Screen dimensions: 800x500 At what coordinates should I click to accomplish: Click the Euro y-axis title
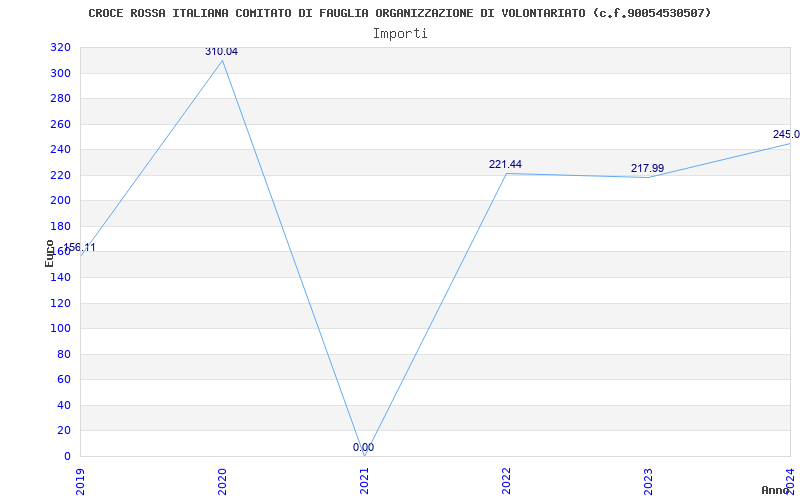coord(49,254)
